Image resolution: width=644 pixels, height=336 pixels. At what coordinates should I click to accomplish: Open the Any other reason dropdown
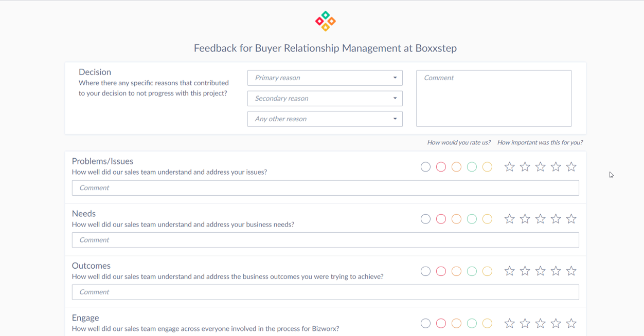click(325, 119)
